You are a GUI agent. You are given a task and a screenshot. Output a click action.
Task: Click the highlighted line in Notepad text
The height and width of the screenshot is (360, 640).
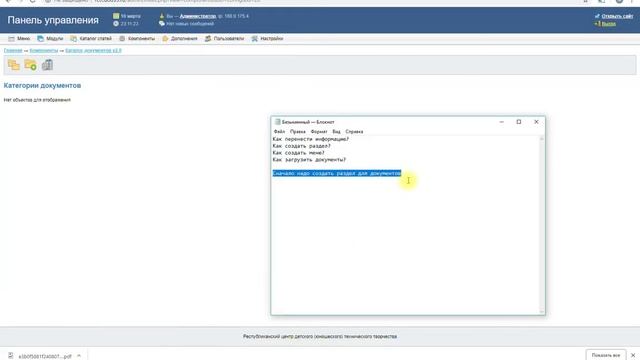(337, 173)
